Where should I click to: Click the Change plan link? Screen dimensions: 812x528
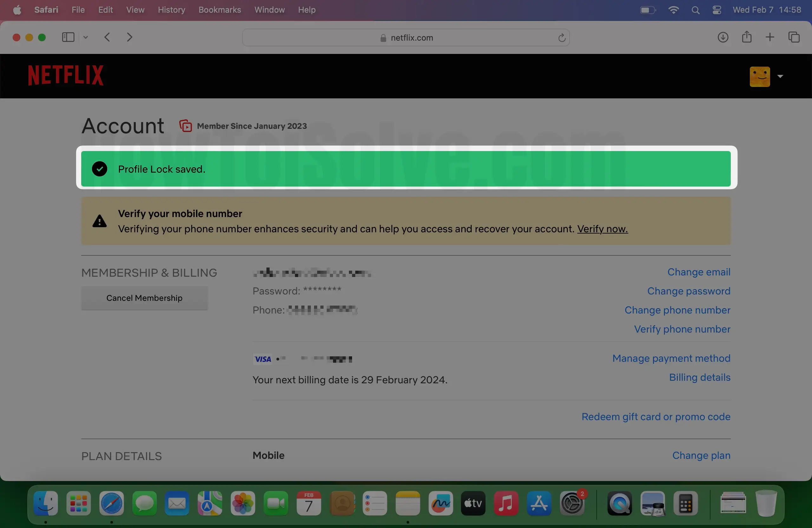pos(701,455)
